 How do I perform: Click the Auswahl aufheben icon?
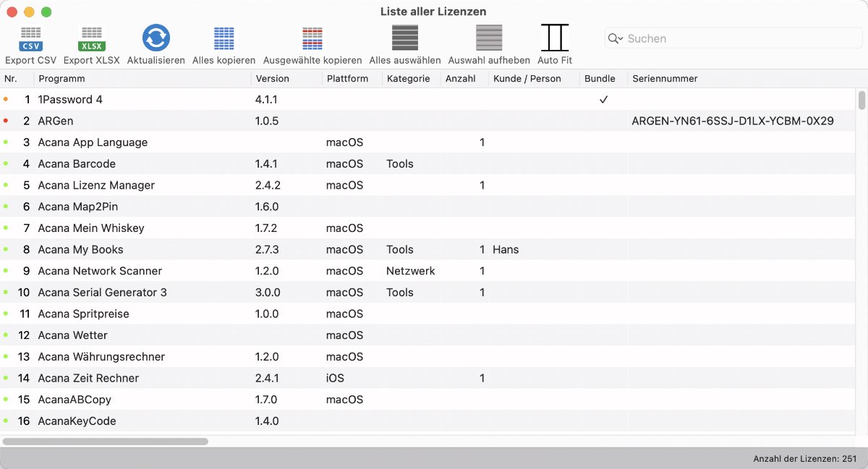coord(489,38)
